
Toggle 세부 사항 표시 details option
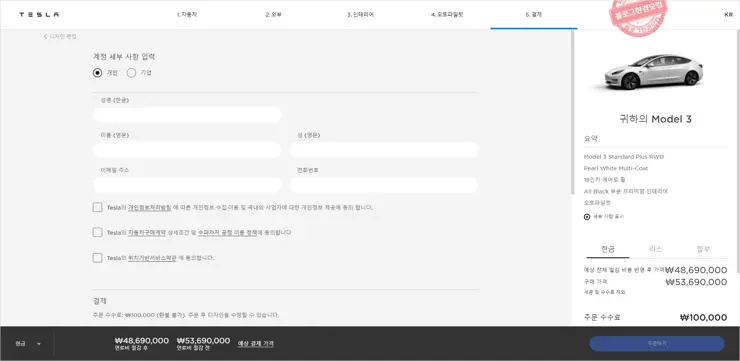tap(604, 217)
